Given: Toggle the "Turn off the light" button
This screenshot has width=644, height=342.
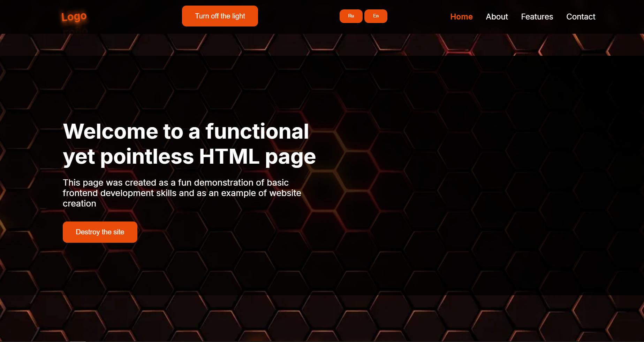Looking at the screenshot, I should point(220,16).
